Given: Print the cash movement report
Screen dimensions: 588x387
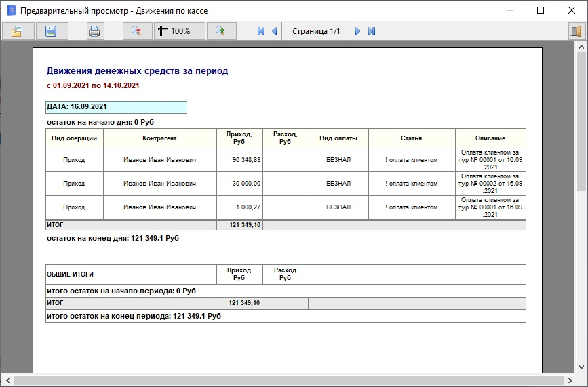Looking at the screenshot, I should (94, 31).
